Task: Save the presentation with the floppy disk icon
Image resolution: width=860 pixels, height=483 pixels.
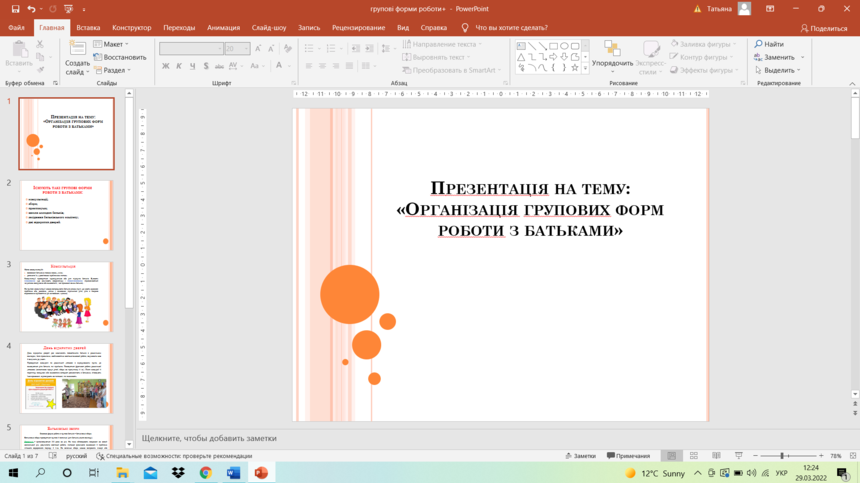Action: (x=15, y=9)
